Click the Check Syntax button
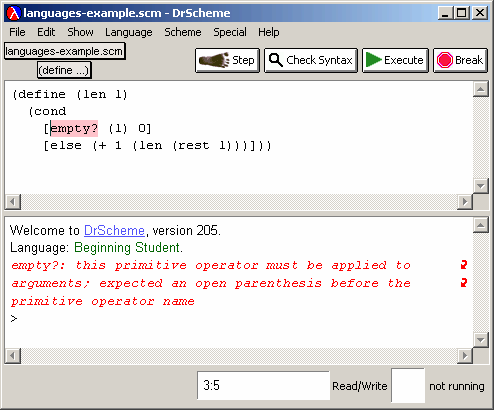 [311, 60]
